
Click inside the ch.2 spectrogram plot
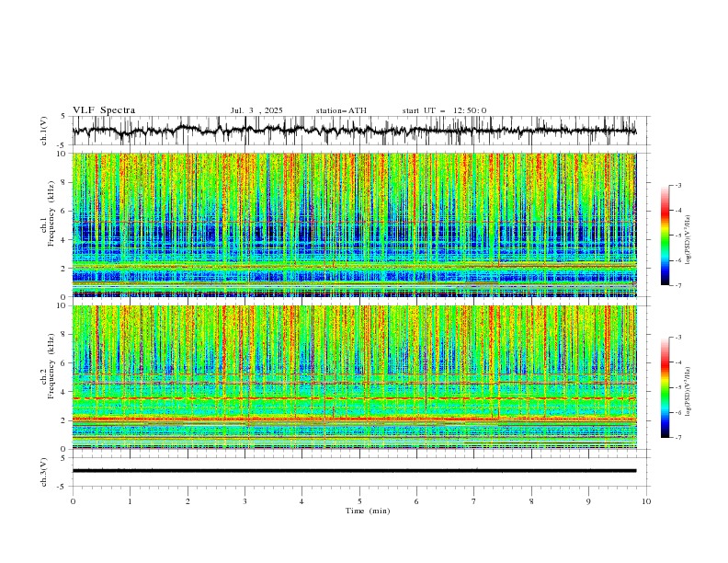354,377
